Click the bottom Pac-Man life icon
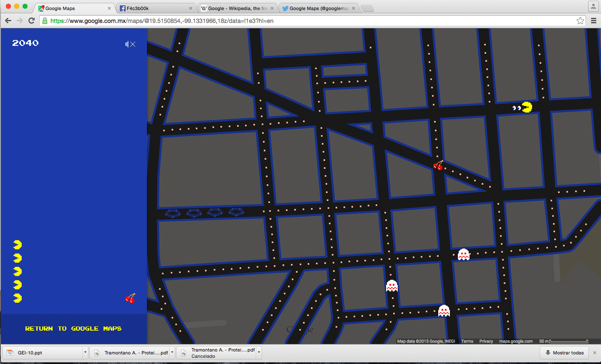The image size is (601, 364). pyautogui.click(x=18, y=298)
